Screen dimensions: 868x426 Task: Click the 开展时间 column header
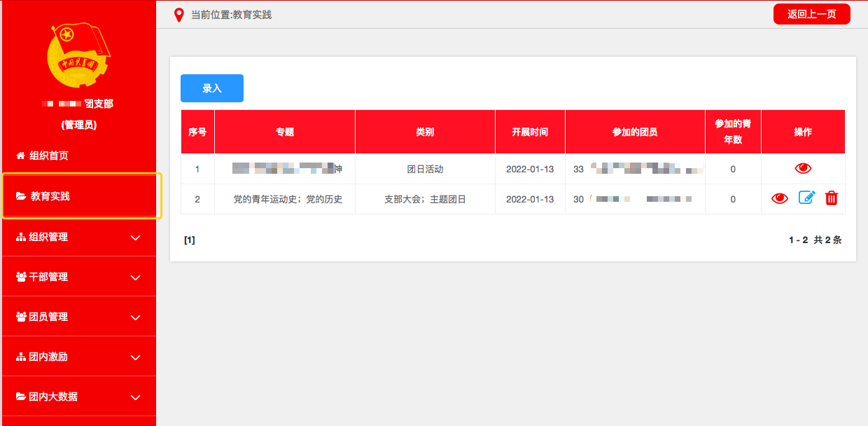click(530, 132)
